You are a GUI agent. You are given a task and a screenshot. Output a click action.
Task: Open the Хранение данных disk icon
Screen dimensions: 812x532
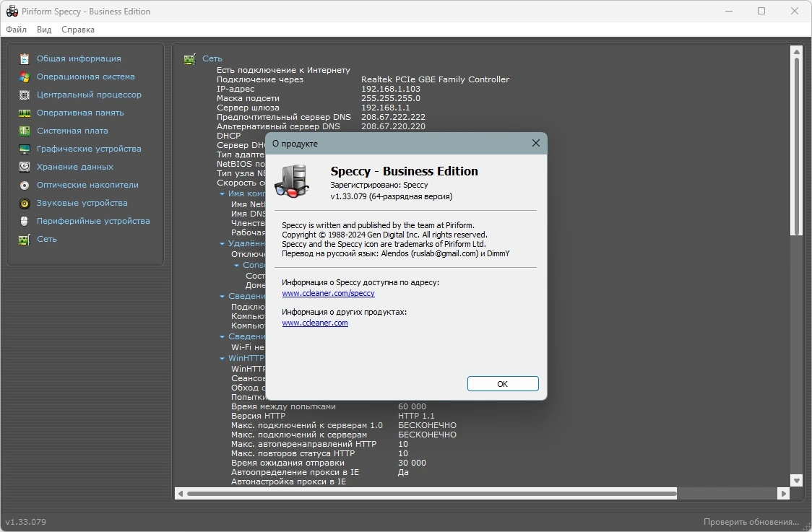[25, 167]
